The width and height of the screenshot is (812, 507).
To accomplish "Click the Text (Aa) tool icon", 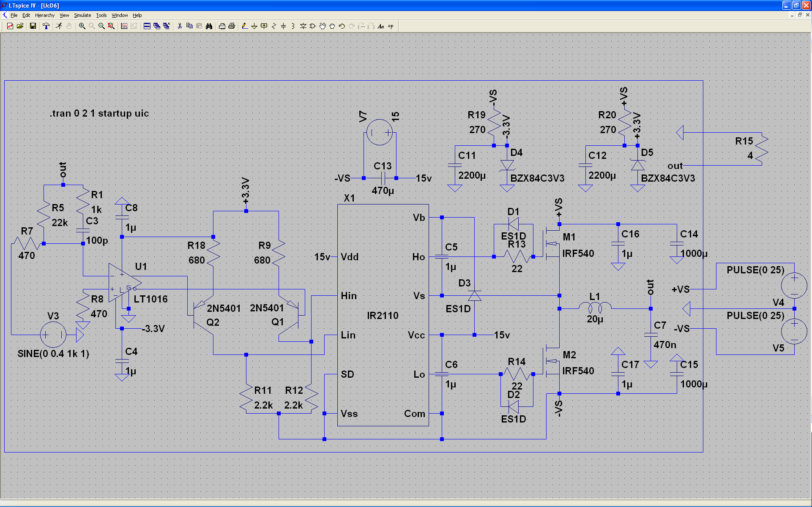I will (381, 26).
